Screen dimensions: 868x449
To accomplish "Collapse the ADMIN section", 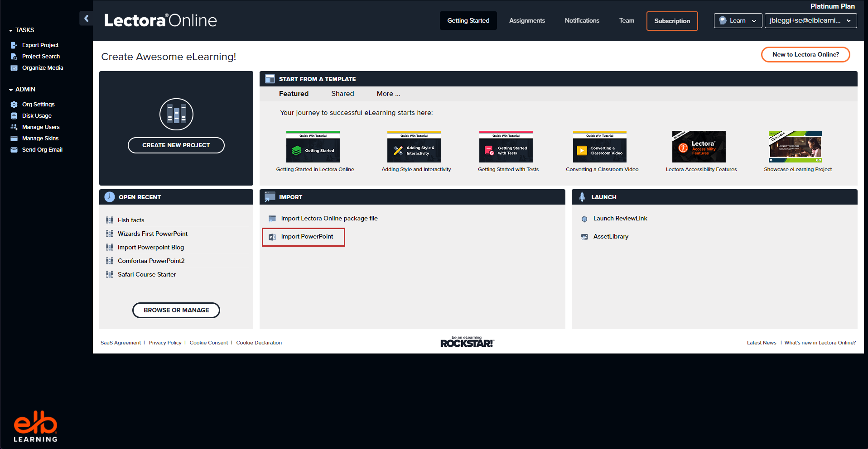I will click(11, 90).
